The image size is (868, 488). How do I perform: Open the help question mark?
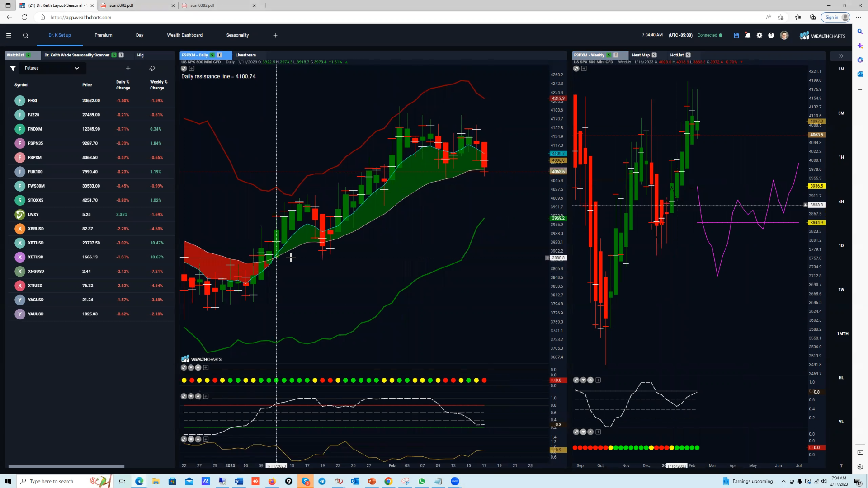[x=771, y=35]
